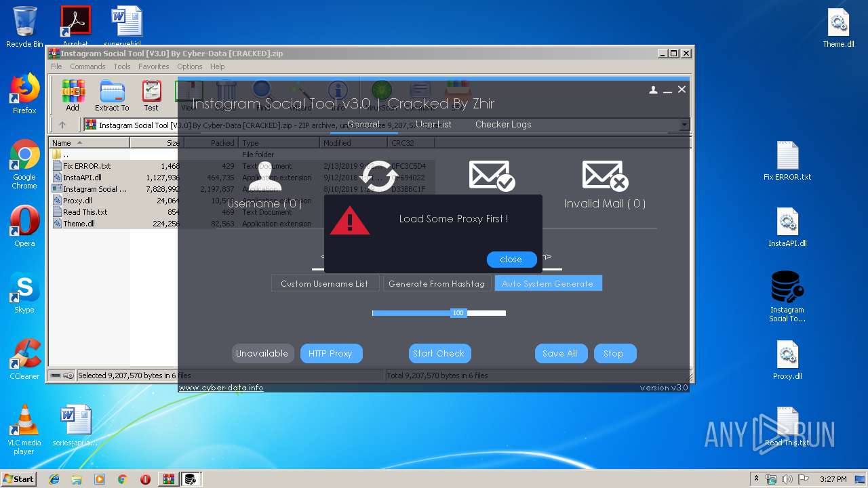Select Fix ERROR.txt desktop file icon

coord(787,161)
